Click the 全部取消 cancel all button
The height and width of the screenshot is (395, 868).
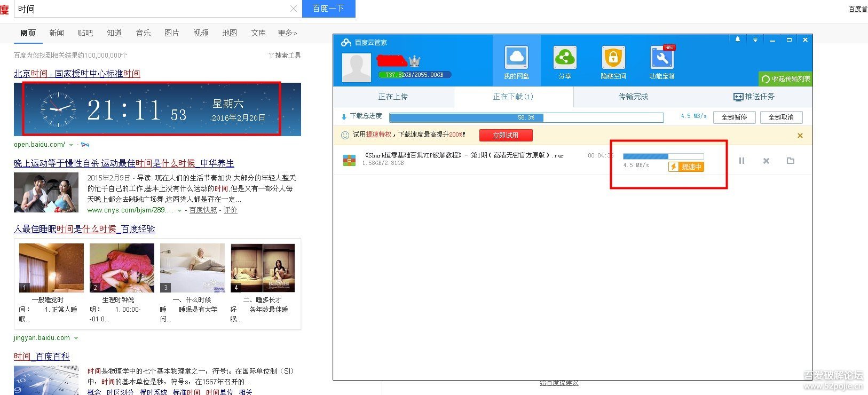[781, 117]
